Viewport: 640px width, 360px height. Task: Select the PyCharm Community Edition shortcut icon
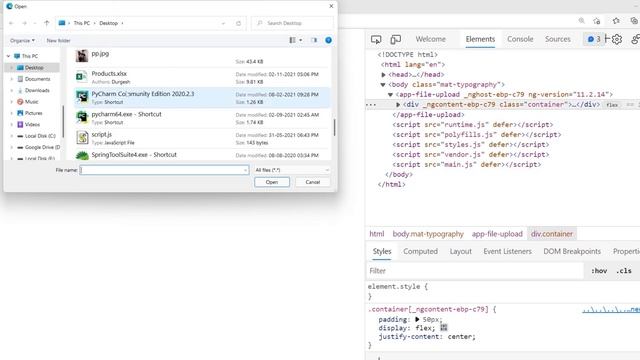[x=82, y=97]
